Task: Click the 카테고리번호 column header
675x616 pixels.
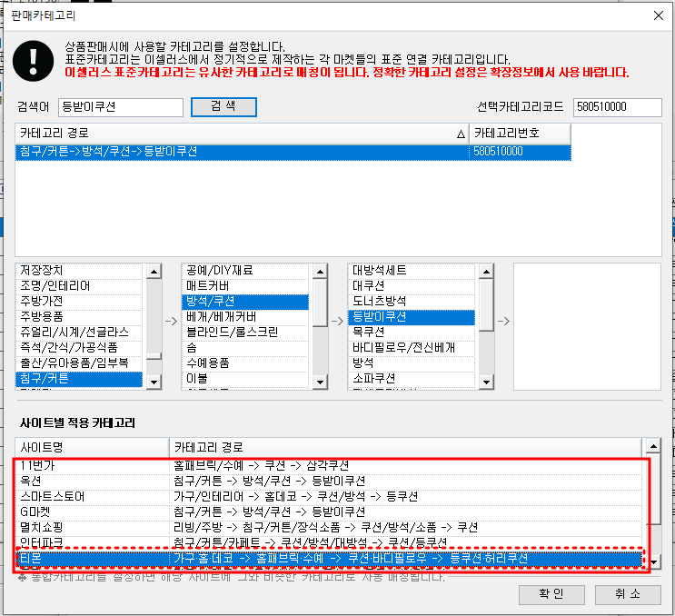Action: [x=520, y=134]
